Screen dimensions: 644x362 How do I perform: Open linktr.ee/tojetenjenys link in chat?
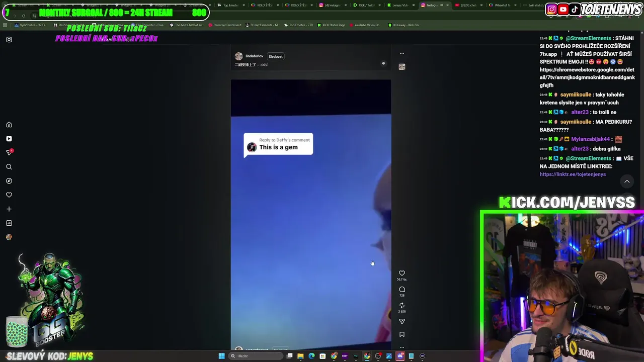click(573, 174)
